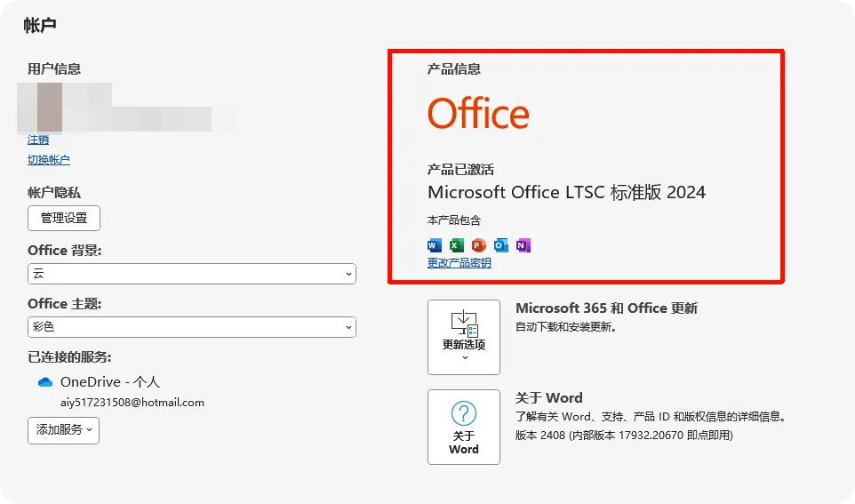Click the OneDrive cloud icon

point(45,382)
